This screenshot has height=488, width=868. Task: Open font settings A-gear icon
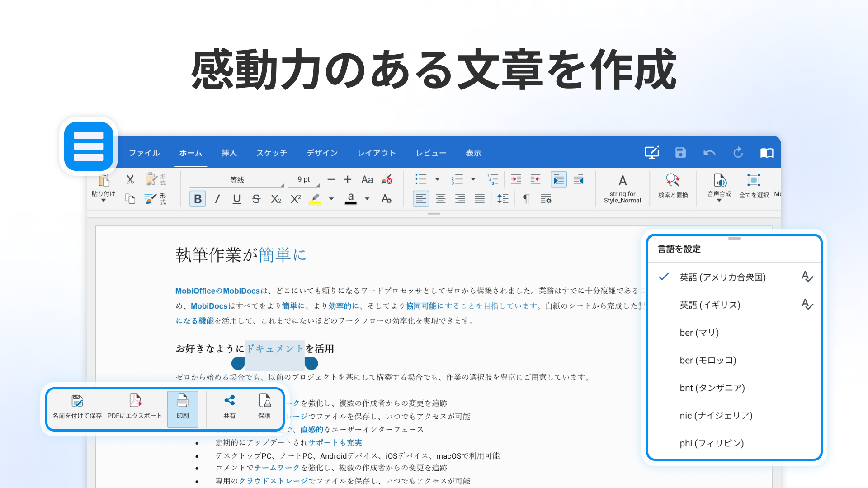click(387, 199)
